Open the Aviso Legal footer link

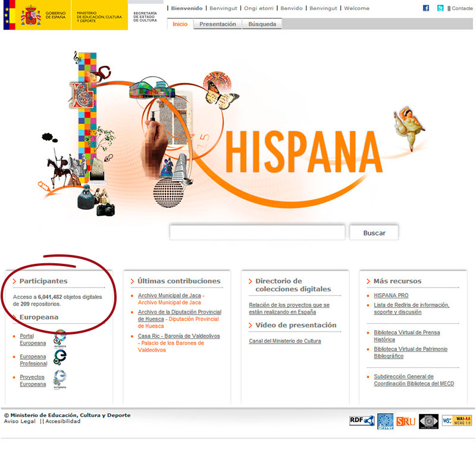pyautogui.click(x=20, y=421)
